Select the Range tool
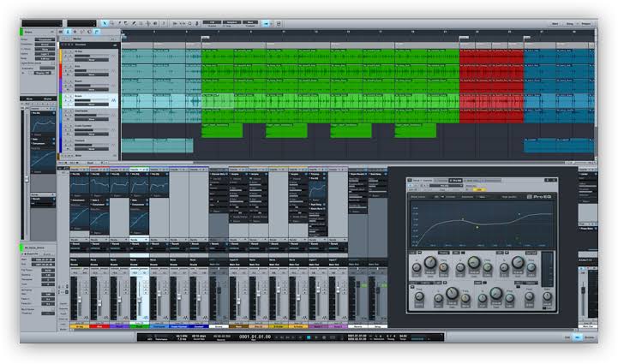The width and height of the screenshot is (618, 364). point(112,24)
